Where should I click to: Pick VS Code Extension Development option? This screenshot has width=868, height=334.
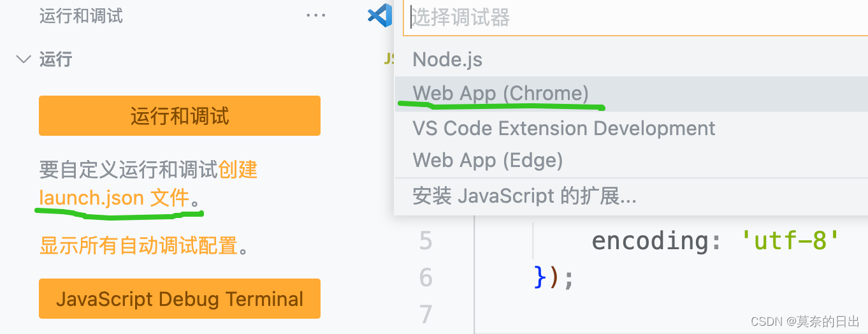coord(564,128)
